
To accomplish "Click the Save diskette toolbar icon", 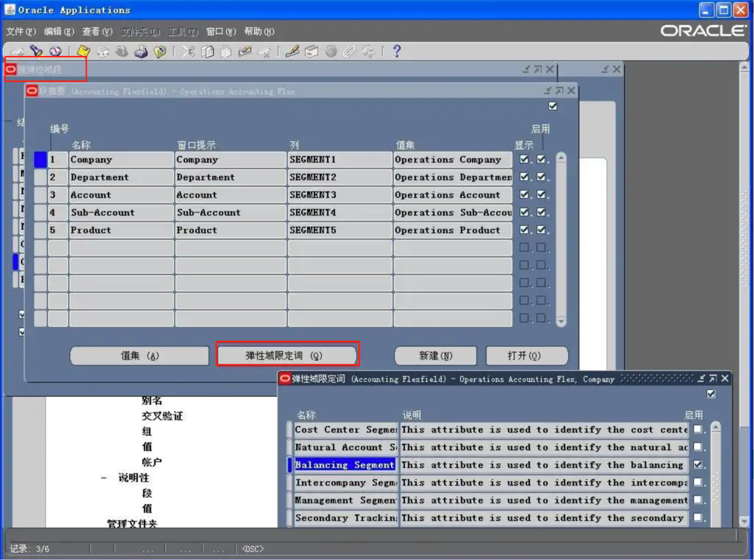I will tap(84, 52).
